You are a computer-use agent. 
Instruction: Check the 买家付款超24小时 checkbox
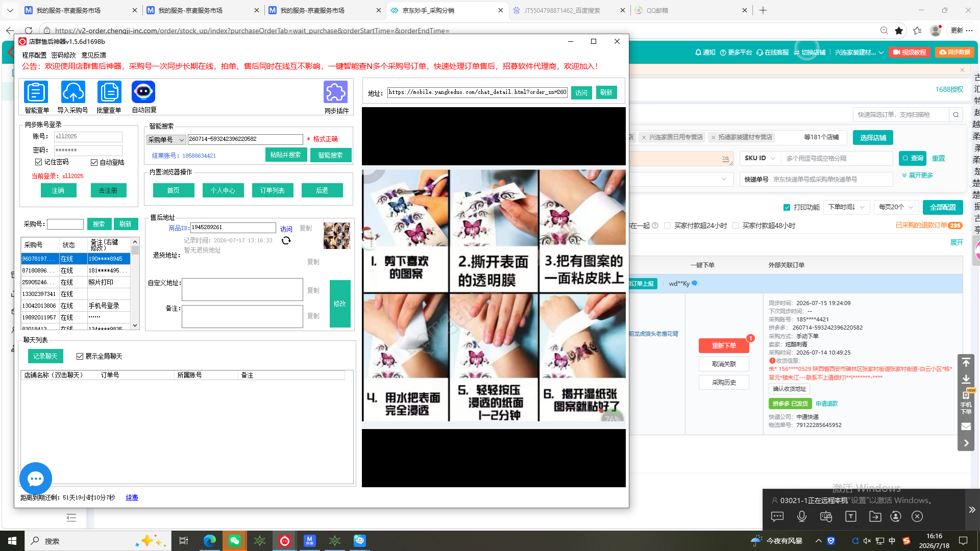coord(667,226)
